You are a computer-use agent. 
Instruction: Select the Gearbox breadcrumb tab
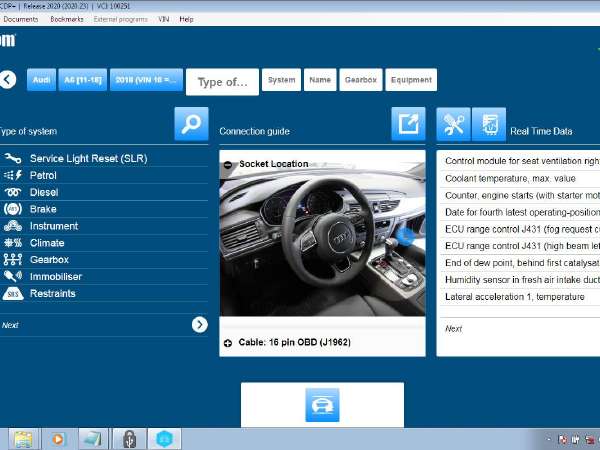point(360,80)
